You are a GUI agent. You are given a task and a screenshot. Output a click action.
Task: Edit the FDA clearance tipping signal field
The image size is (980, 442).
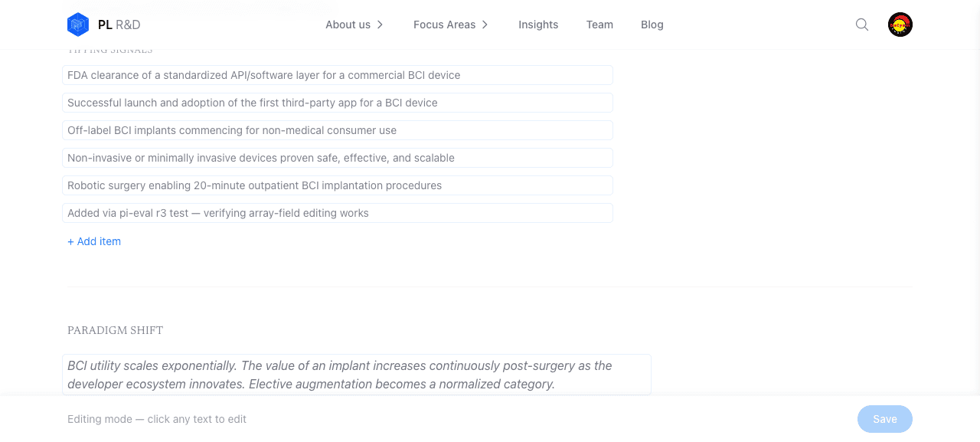[x=338, y=75]
